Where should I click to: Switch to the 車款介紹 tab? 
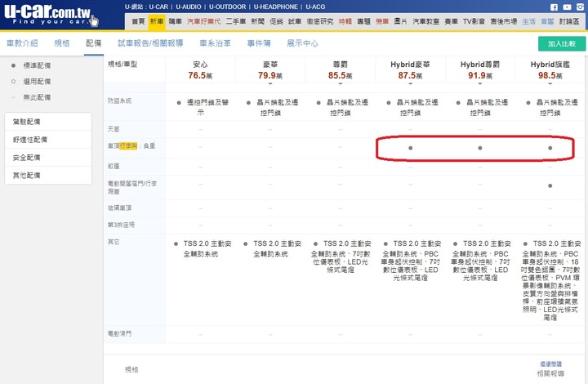click(x=22, y=43)
